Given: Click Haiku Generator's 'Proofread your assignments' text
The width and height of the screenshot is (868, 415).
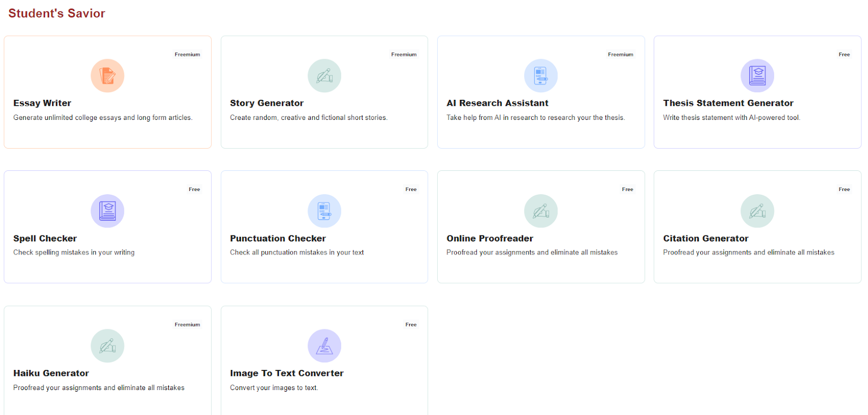Looking at the screenshot, I should coord(99,388).
